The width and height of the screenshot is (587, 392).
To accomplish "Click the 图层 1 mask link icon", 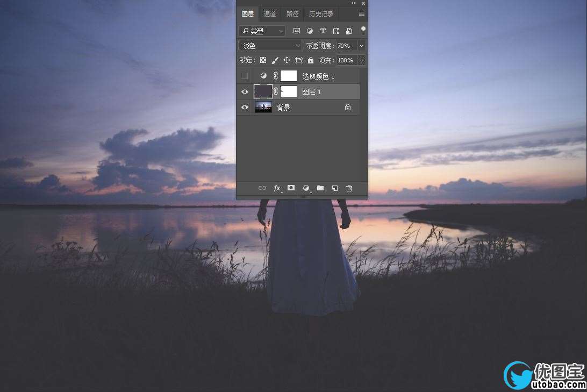I will [276, 92].
